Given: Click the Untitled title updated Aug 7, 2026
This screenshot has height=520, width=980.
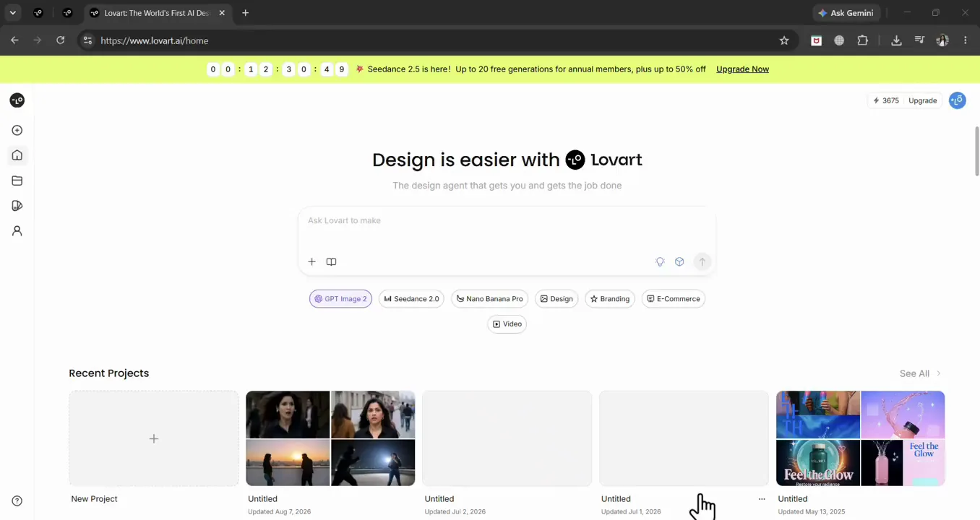Looking at the screenshot, I should (x=262, y=499).
